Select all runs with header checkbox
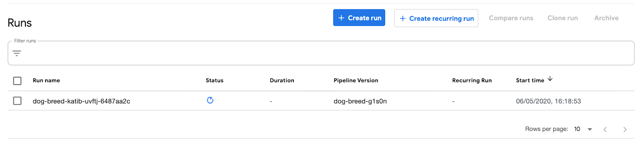Screen dimensions: 644x167 [x=17, y=81]
